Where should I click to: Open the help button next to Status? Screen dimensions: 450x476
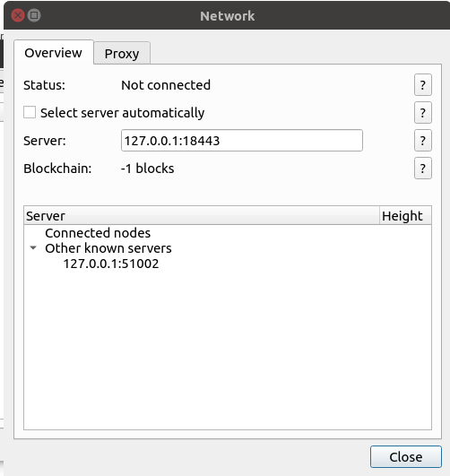tap(423, 84)
